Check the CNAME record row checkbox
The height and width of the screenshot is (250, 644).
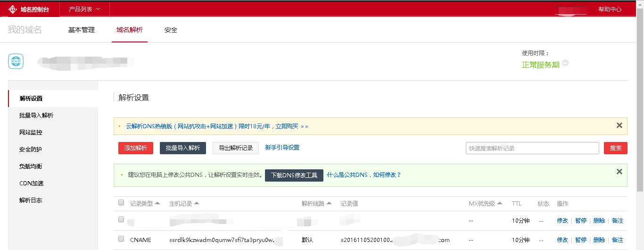click(121, 239)
